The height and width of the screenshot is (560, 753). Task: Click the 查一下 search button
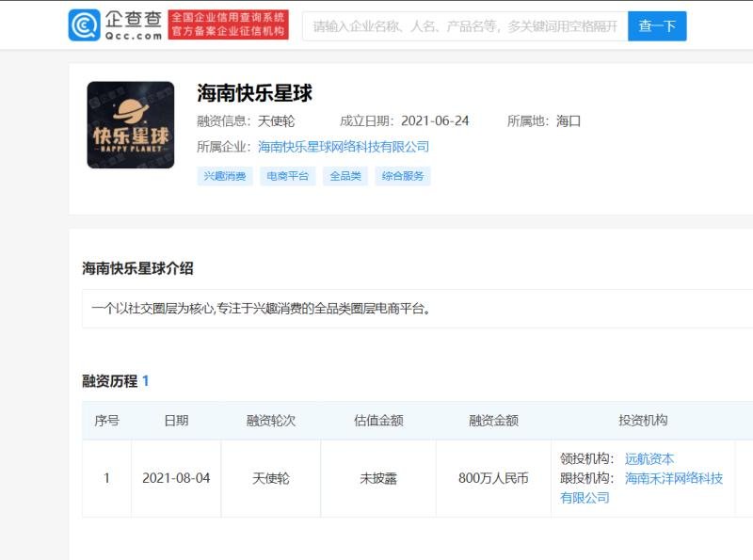coord(657,26)
